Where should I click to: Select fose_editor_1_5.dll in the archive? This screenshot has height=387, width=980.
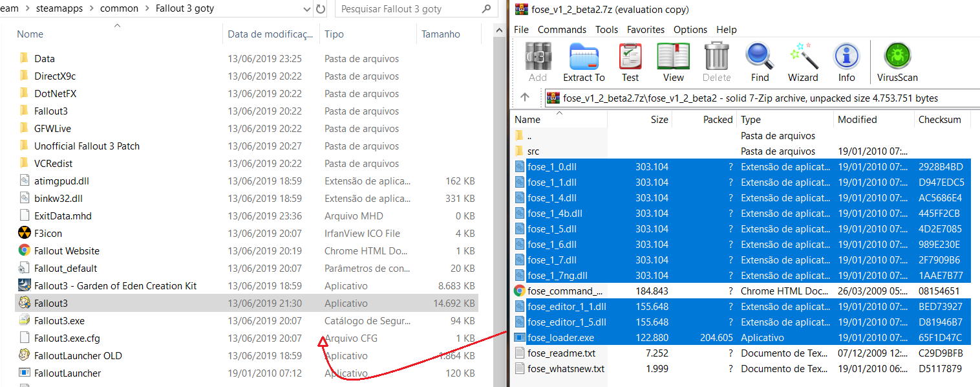(x=567, y=322)
